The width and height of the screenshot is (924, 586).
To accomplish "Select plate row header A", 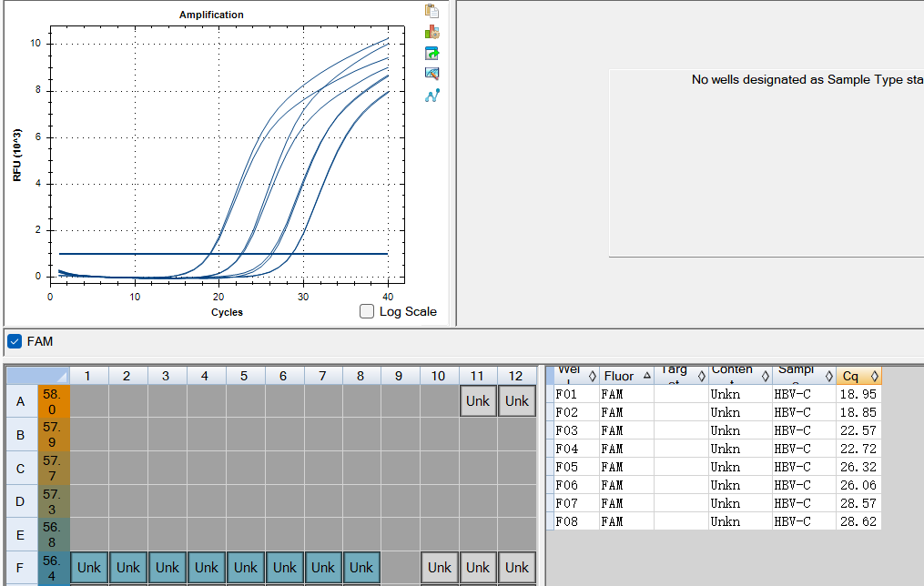I will (21, 401).
